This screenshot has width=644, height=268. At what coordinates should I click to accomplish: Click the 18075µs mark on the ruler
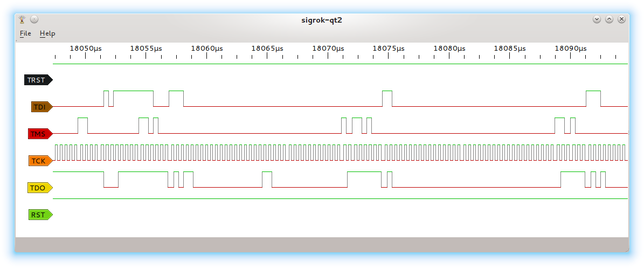(x=389, y=49)
